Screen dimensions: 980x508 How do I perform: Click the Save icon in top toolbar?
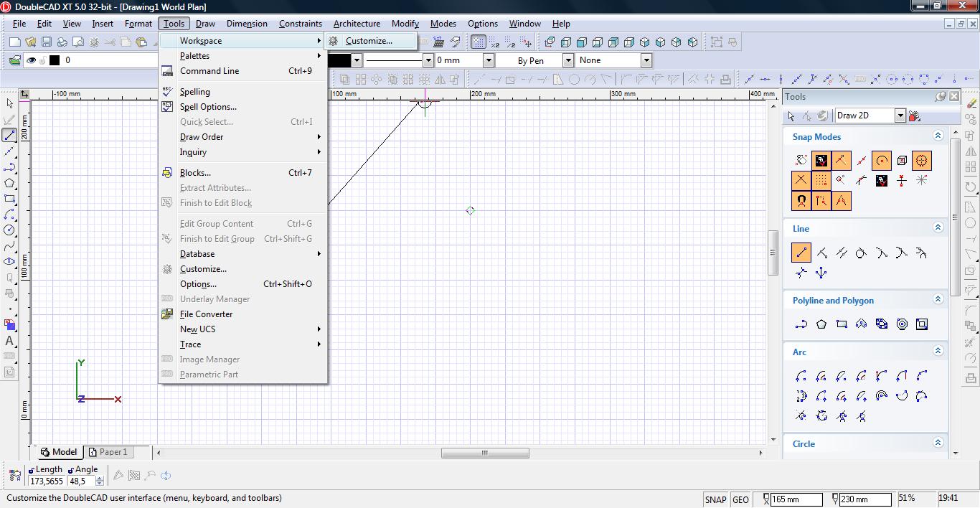pyautogui.click(x=46, y=42)
